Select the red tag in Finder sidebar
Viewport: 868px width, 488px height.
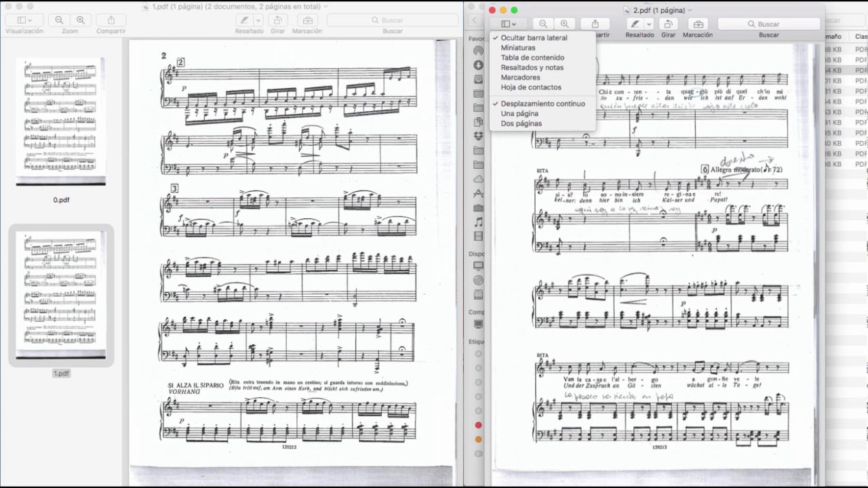coord(479,425)
